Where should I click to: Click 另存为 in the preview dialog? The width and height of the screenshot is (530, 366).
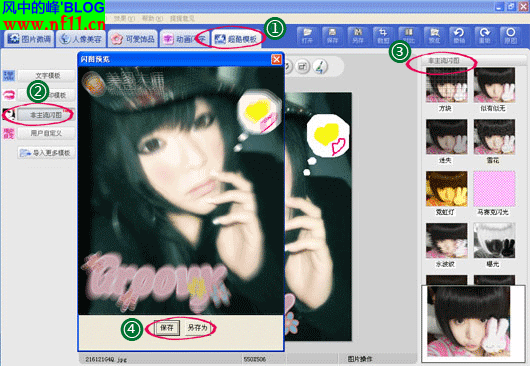tap(198, 328)
